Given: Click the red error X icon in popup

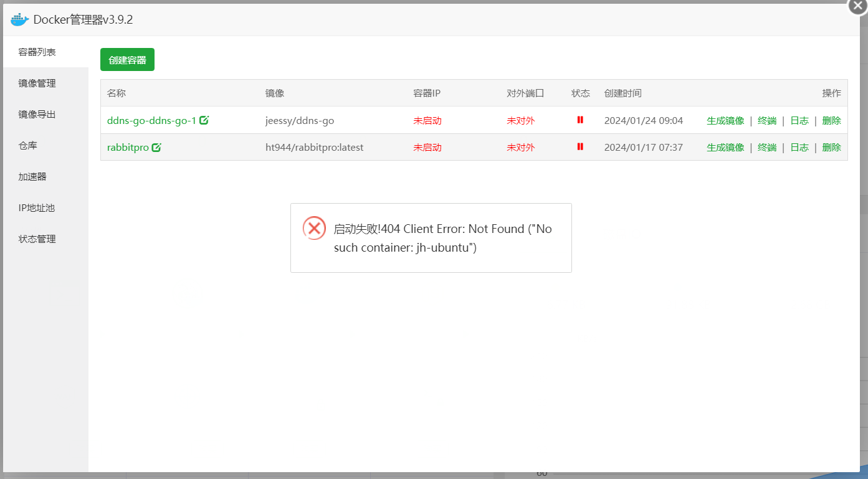Looking at the screenshot, I should tap(315, 229).
